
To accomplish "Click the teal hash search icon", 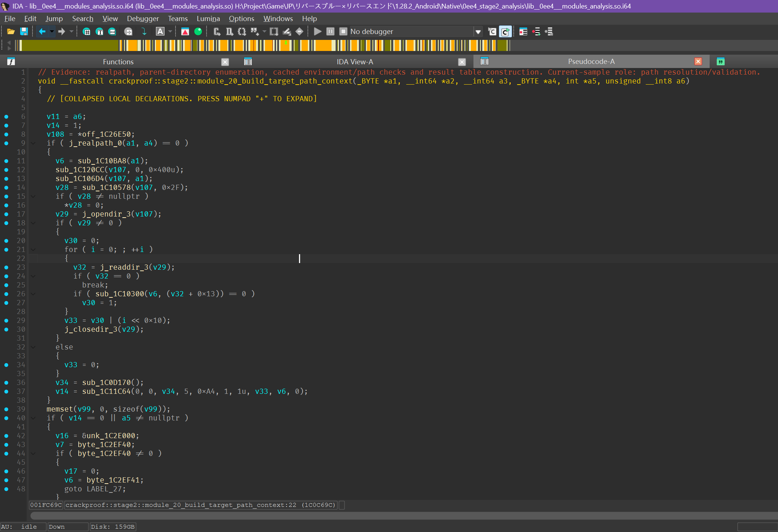I will 86,32.
